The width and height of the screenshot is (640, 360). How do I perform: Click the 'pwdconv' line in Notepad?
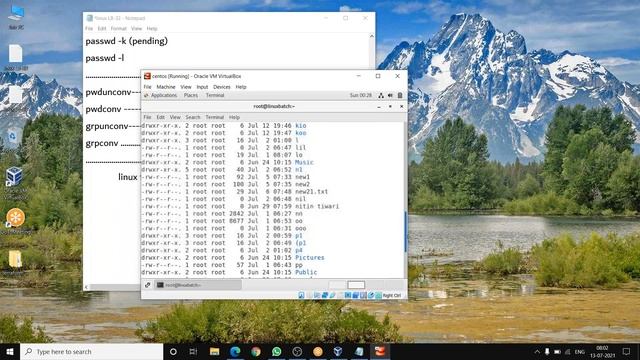[103, 109]
